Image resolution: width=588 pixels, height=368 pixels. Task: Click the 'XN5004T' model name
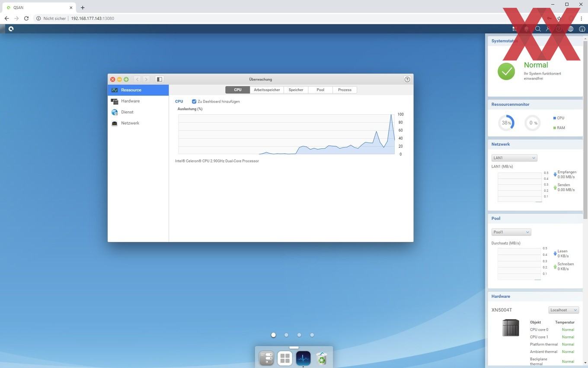tap(502, 310)
